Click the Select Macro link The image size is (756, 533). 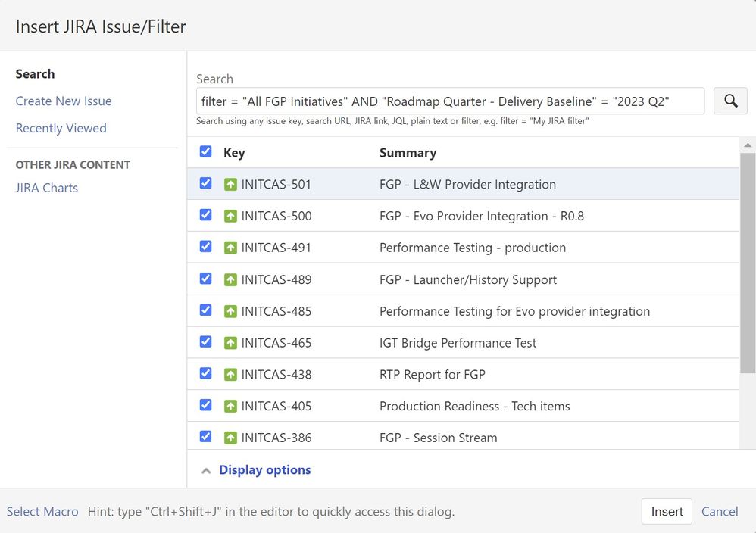(42, 512)
